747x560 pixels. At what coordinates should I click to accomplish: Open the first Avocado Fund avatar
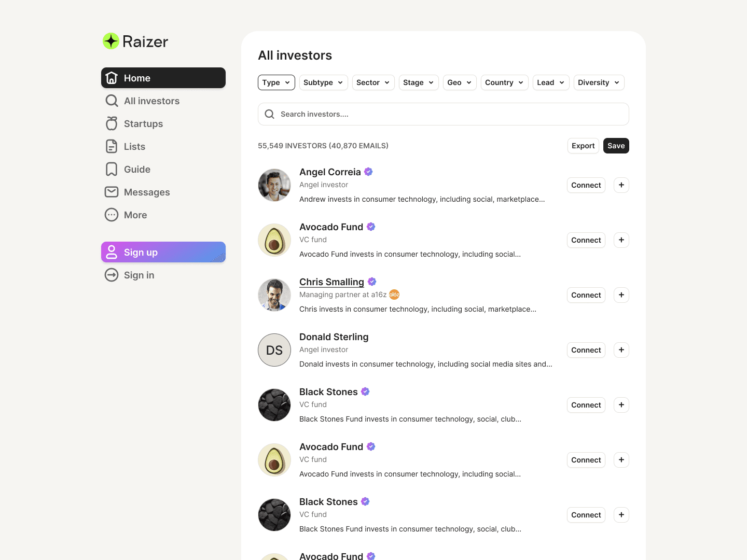click(274, 240)
